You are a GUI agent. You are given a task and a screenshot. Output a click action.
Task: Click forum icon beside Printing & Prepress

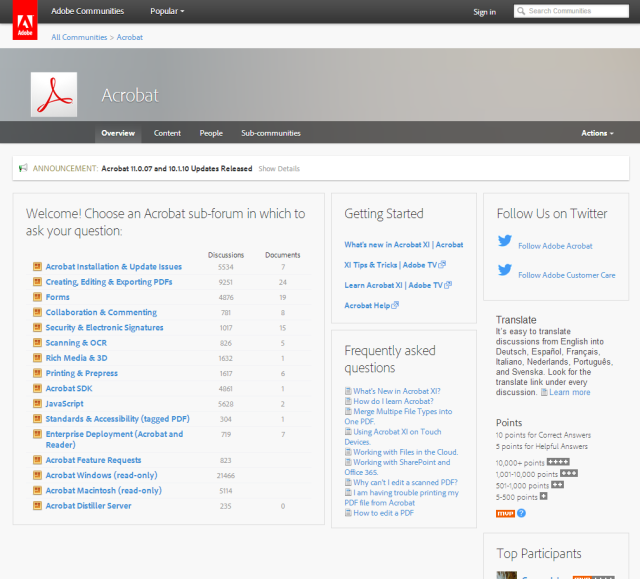coord(37,373)
